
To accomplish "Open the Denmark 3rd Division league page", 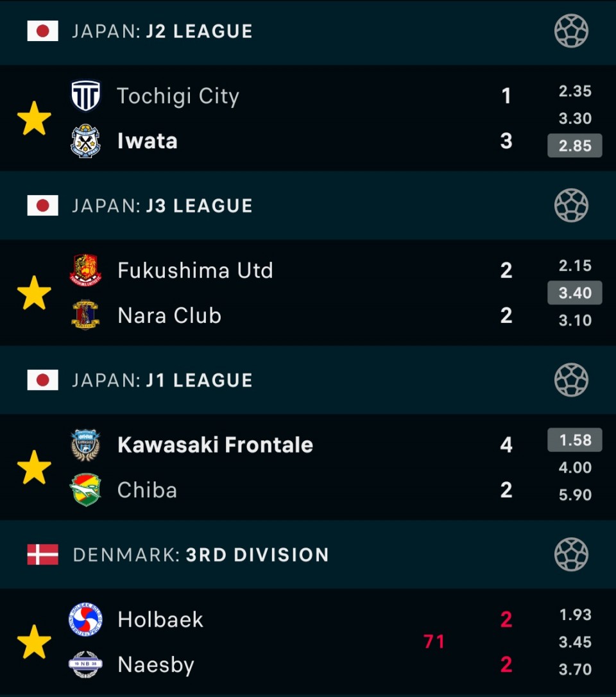I will 201,555.
